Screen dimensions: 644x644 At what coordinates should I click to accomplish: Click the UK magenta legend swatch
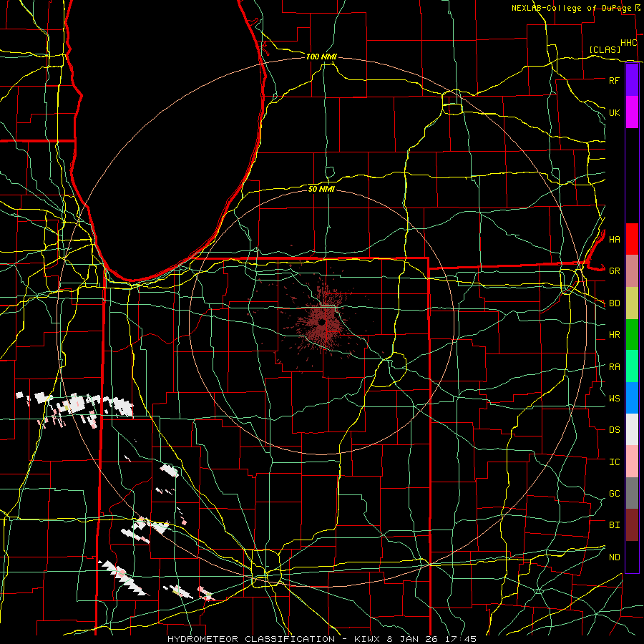pos(632,112)
